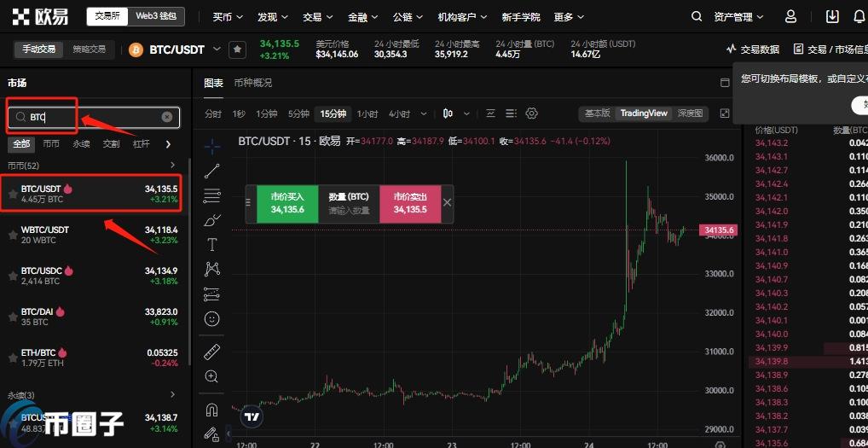Select the forecast position tool icon
This screenshot has height=448, width=868.
(212, 294)
